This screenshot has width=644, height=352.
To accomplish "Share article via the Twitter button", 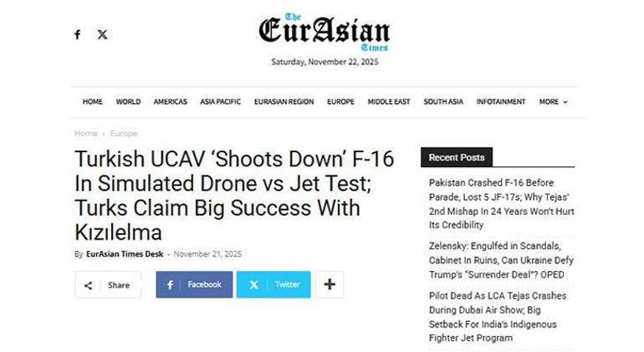I will click(273, 284).
